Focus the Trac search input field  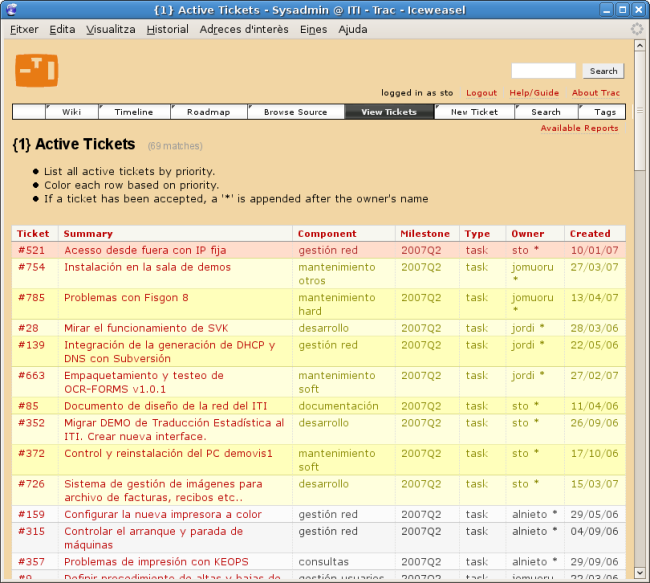pos(543,71)
